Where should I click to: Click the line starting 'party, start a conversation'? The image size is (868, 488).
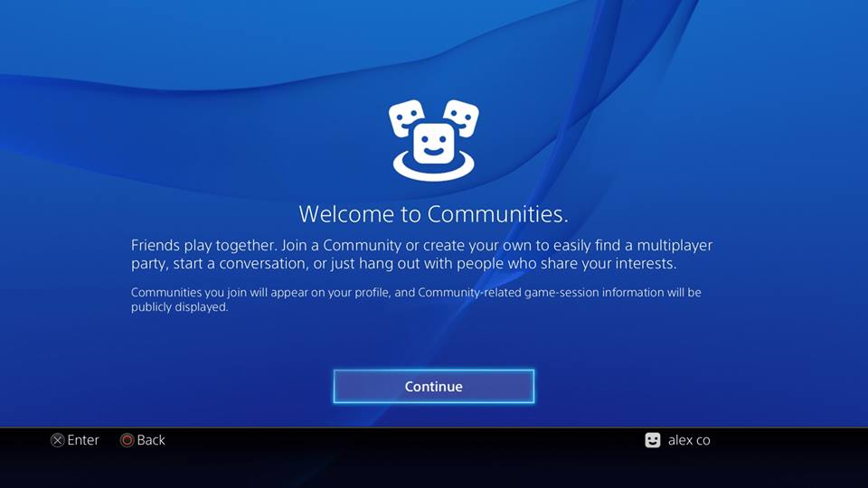tap(403, 265)
